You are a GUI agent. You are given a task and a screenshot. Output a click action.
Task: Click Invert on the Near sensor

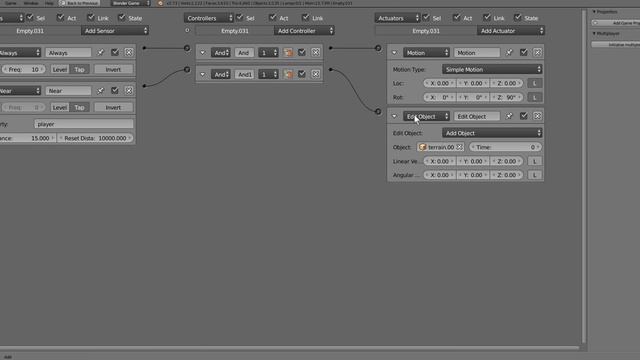click(113, 107)
